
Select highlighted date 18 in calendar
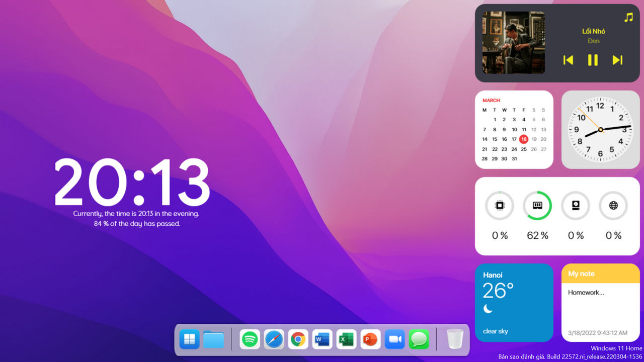[x=524, y=139]
